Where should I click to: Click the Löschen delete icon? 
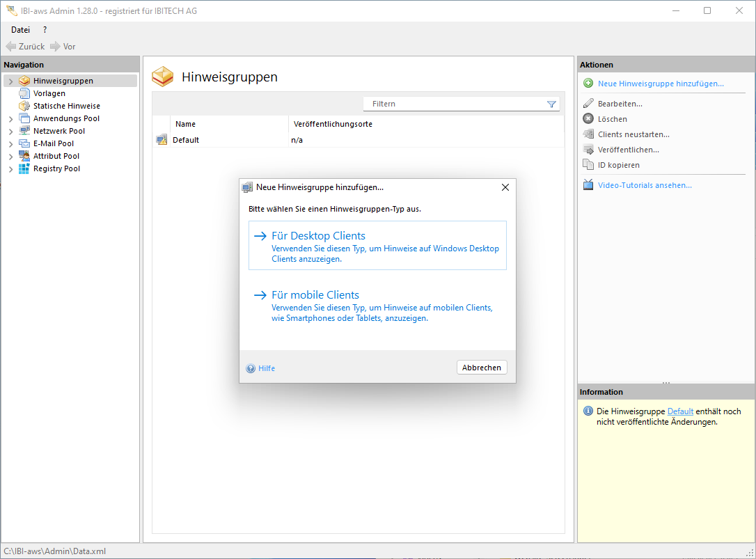pos(588,119)
